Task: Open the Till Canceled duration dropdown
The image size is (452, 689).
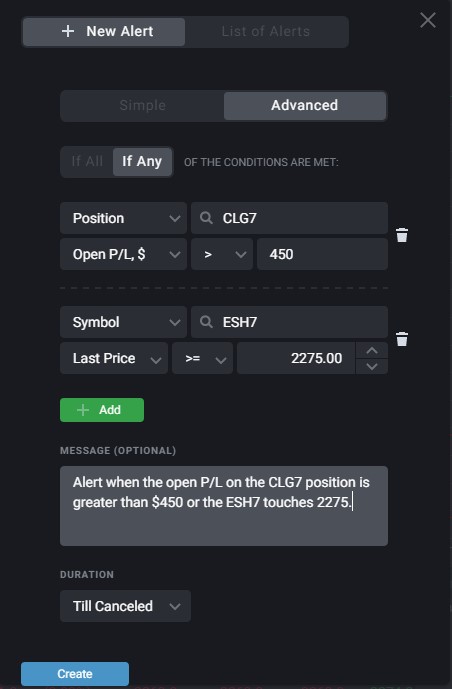Action: (125, 606)
